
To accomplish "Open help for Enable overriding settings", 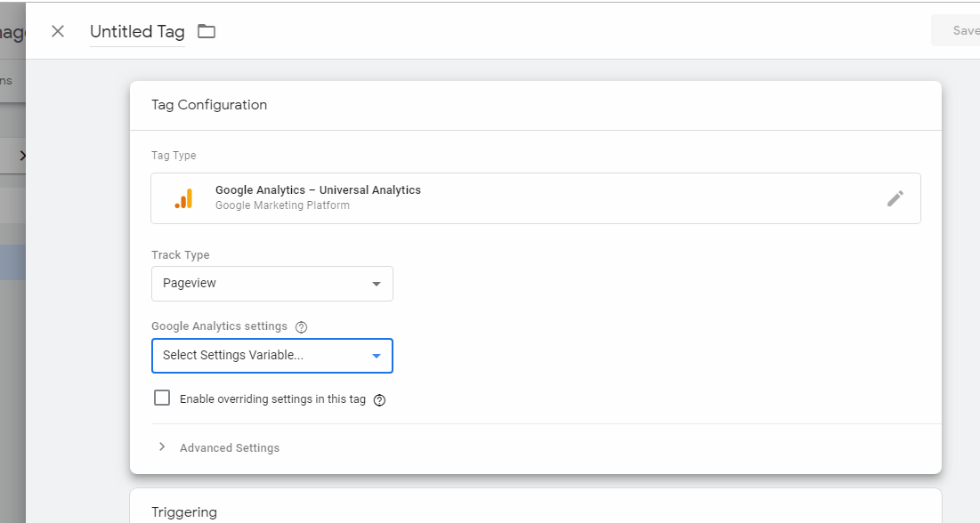I will point(379,400).
